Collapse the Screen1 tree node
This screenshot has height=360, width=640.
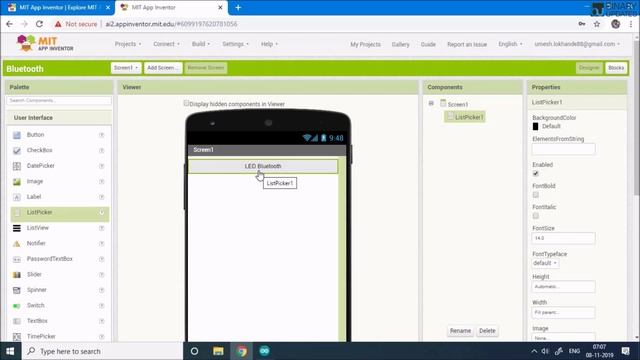point(431,104)
